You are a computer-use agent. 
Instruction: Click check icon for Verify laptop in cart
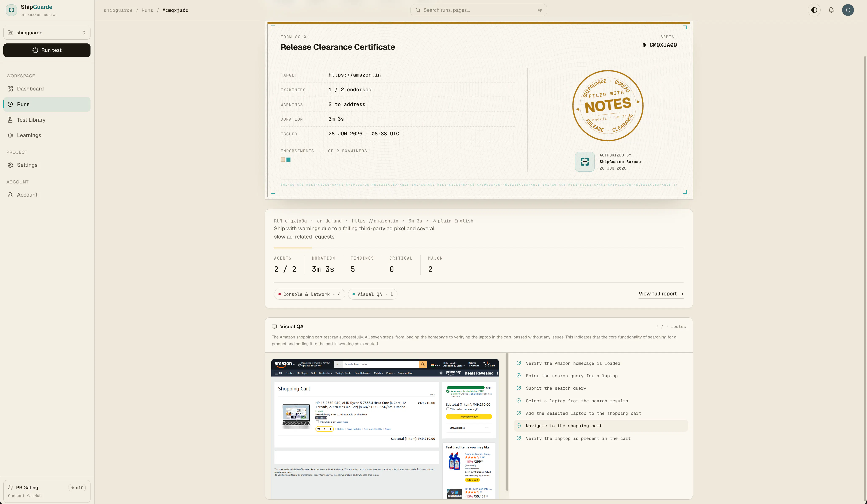519,438
